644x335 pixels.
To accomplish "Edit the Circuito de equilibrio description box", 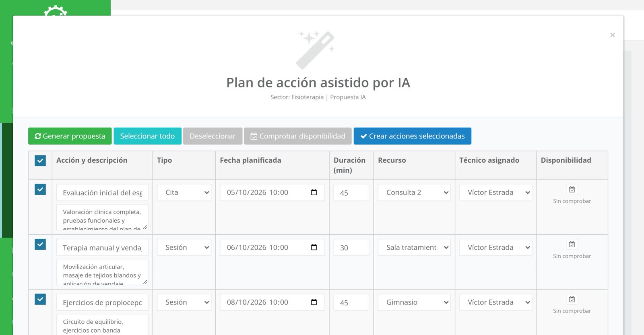I will (102, 325).
